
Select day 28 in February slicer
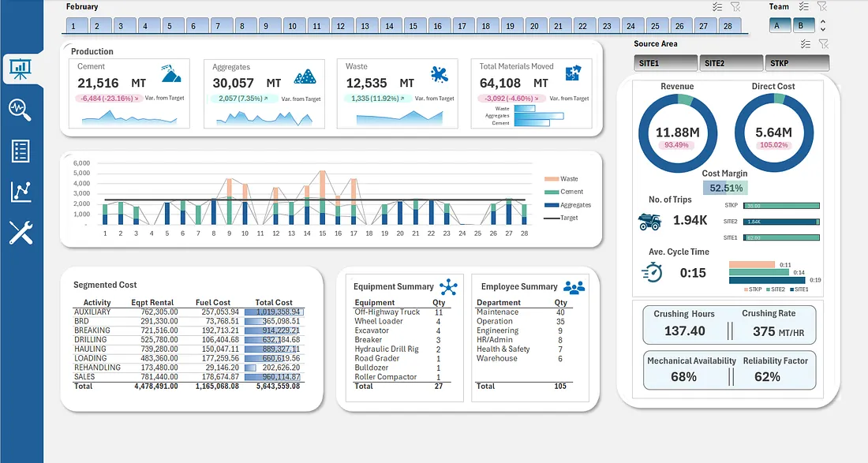[x=728, y=26]
